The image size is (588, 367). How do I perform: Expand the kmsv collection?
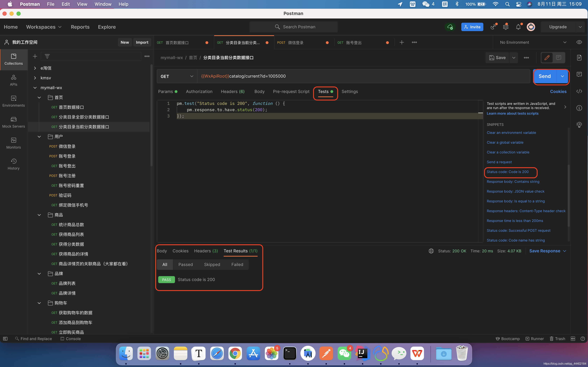(x=35, y=78)
